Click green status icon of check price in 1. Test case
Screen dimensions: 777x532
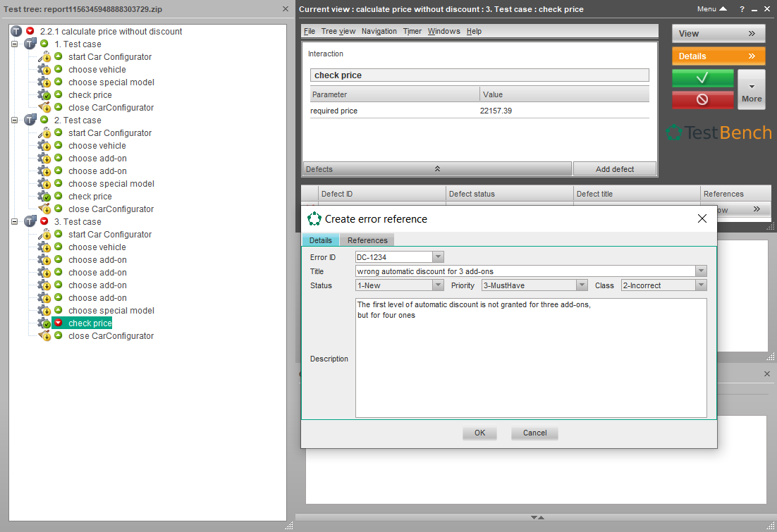point(58,94)
